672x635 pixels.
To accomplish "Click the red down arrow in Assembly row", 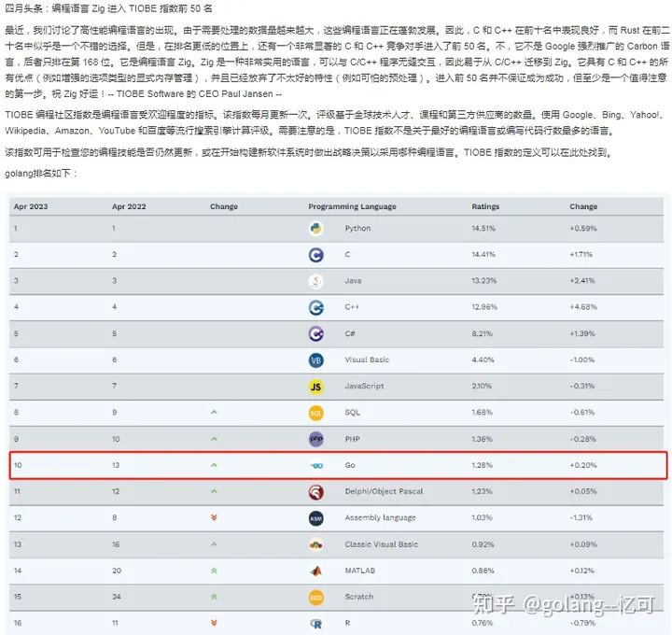I will point(214,517).
